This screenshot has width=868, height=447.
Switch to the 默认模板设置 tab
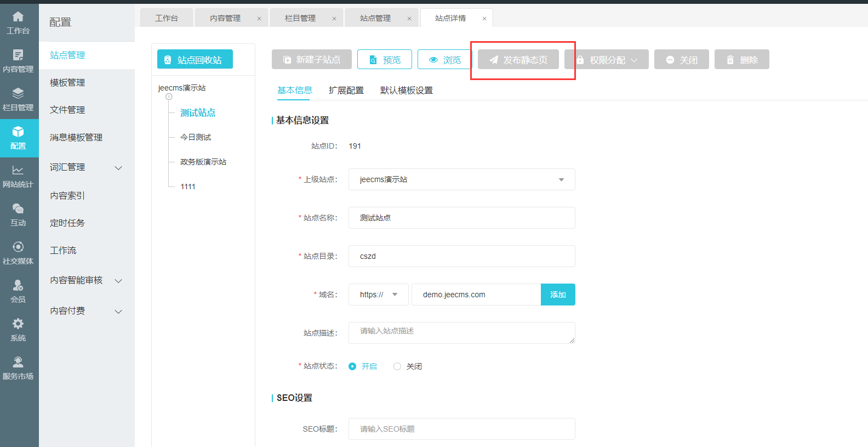(406, 90)
